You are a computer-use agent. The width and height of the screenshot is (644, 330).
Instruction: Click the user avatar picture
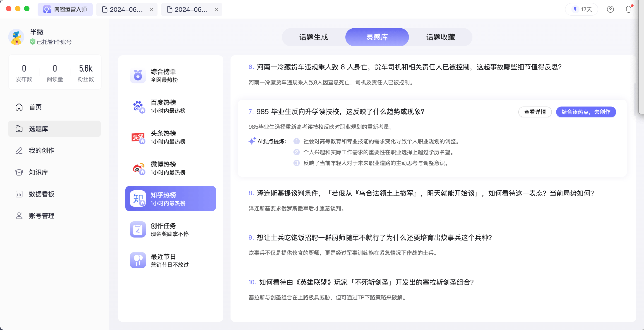tap(17, 37)
